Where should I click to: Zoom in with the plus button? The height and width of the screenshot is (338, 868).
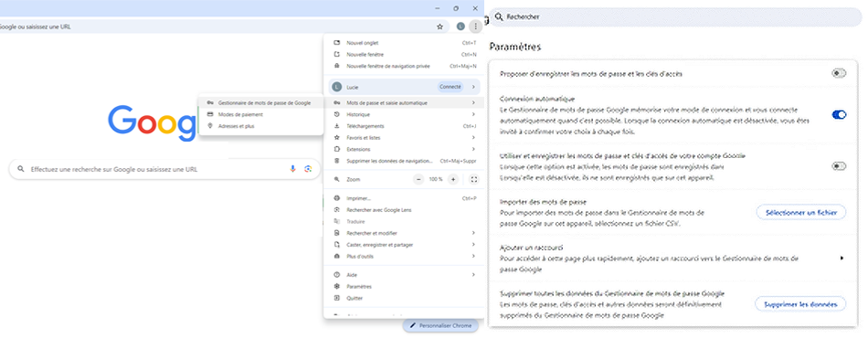tap(453, 179)
